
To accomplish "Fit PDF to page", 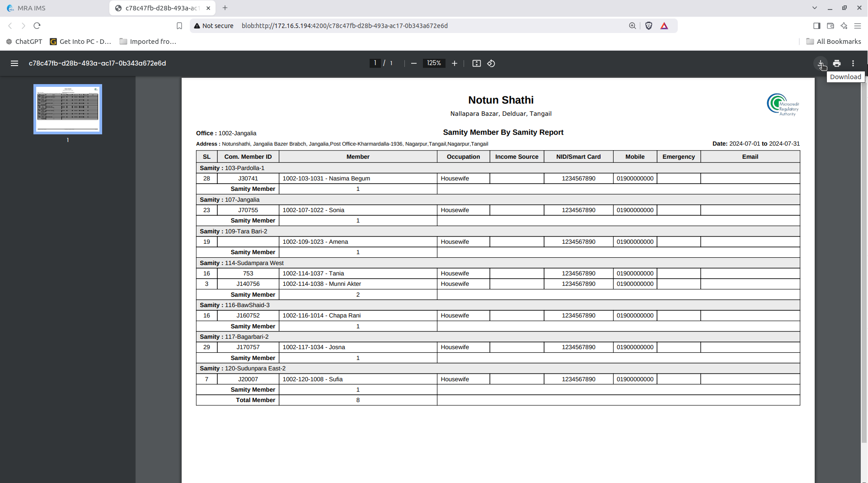I will (477, 63).
